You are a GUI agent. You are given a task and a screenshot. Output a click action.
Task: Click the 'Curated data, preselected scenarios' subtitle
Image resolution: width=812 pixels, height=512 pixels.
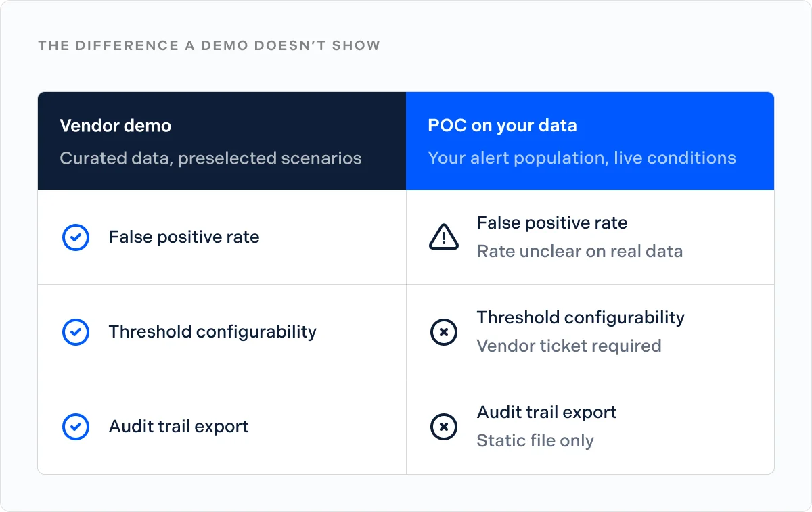[x=210, y=158]
